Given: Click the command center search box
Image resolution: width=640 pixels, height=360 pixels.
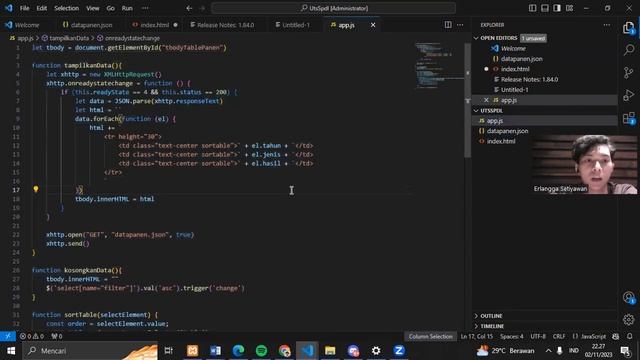Looking at the screenshot, I should (x=333, y=8).
